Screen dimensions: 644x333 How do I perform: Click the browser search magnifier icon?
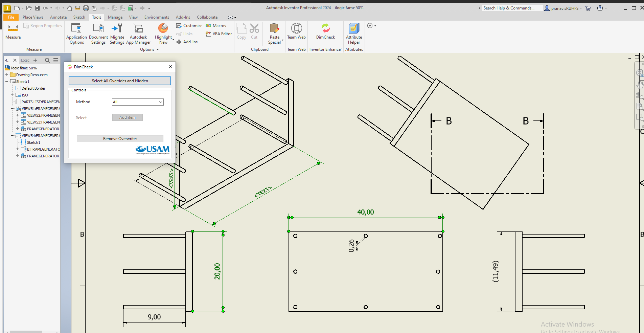pyautogui.click(x=47, y=60)
